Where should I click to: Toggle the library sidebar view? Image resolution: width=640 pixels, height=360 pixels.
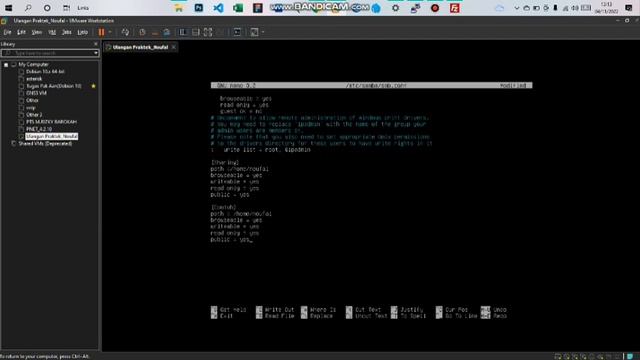183,32
